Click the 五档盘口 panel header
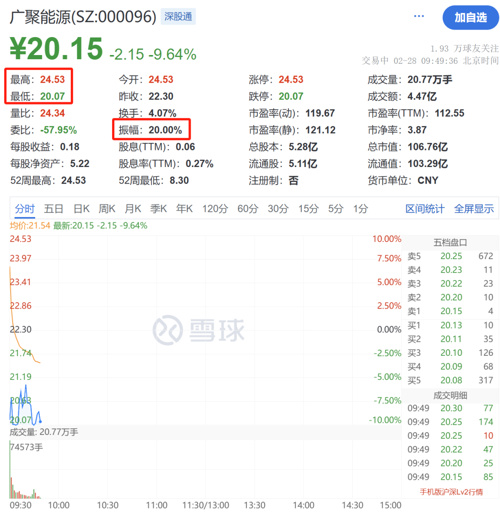Viewport: 500px width, 514px height. (450, 242)
